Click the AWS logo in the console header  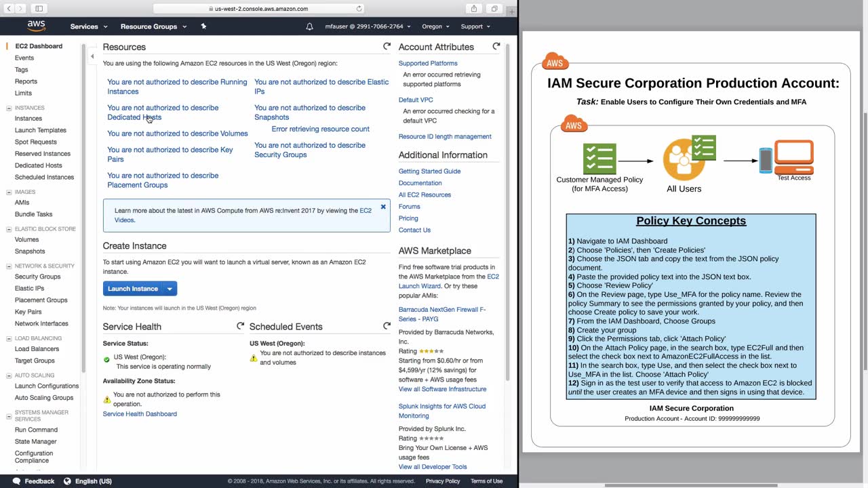pos(37,26)
